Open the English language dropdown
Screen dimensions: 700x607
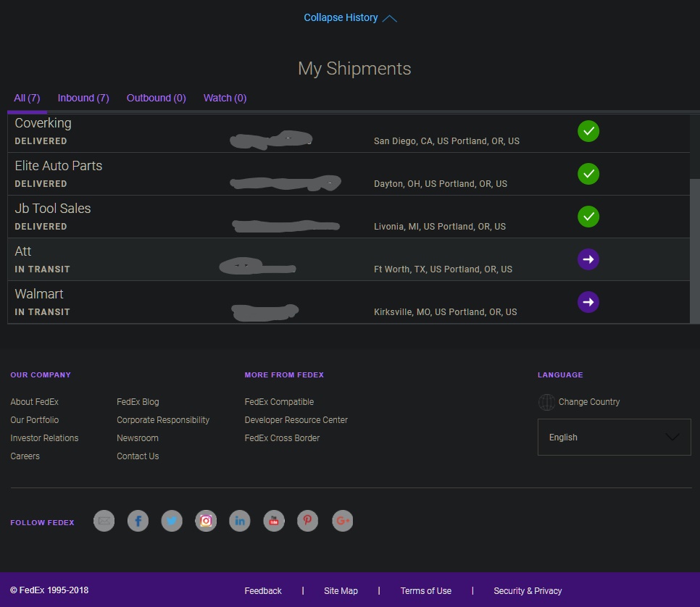tap(614, 438)
